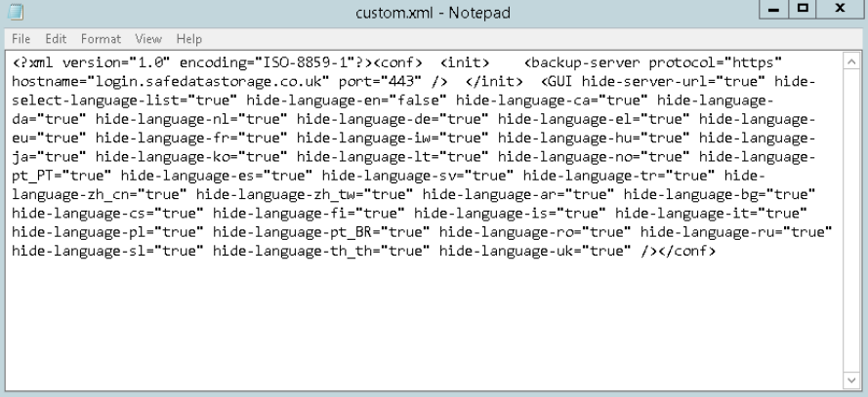The height and width of the screenshot is (397, 868).
Task: Click on hide-language-pt_BR="true" text
Action: point(321,232)
